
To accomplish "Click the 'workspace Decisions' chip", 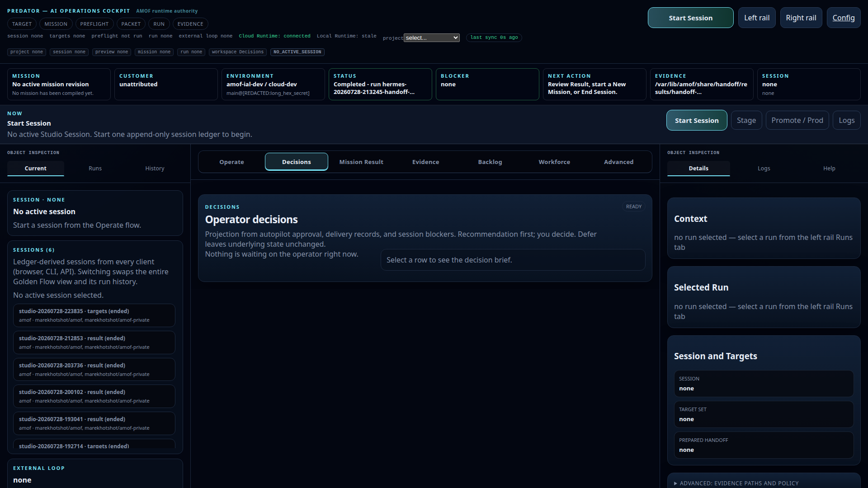I will [238, 52].
